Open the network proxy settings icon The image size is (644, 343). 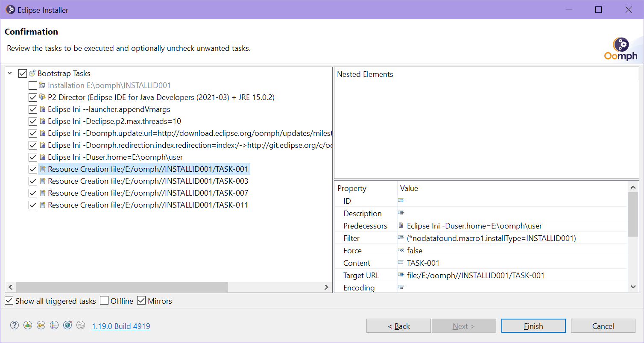(28, 325)
